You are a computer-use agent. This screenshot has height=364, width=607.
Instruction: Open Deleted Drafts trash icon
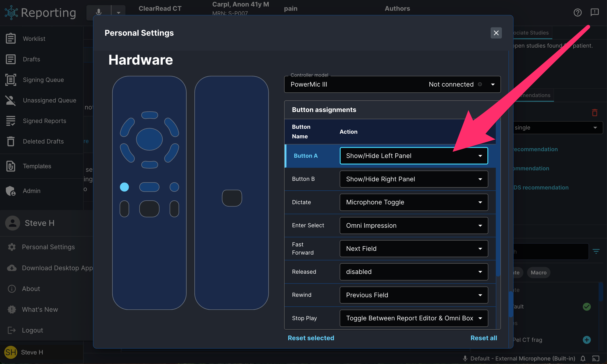11,141
